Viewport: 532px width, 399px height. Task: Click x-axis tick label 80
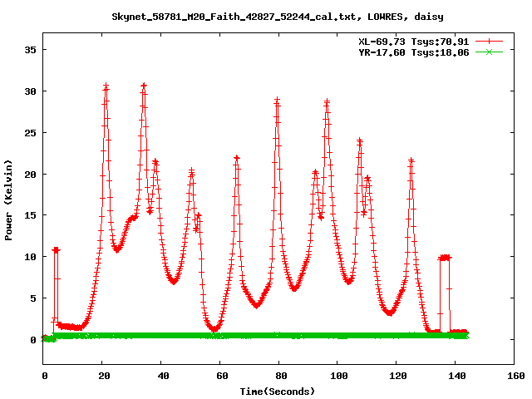tap(281, 376)
